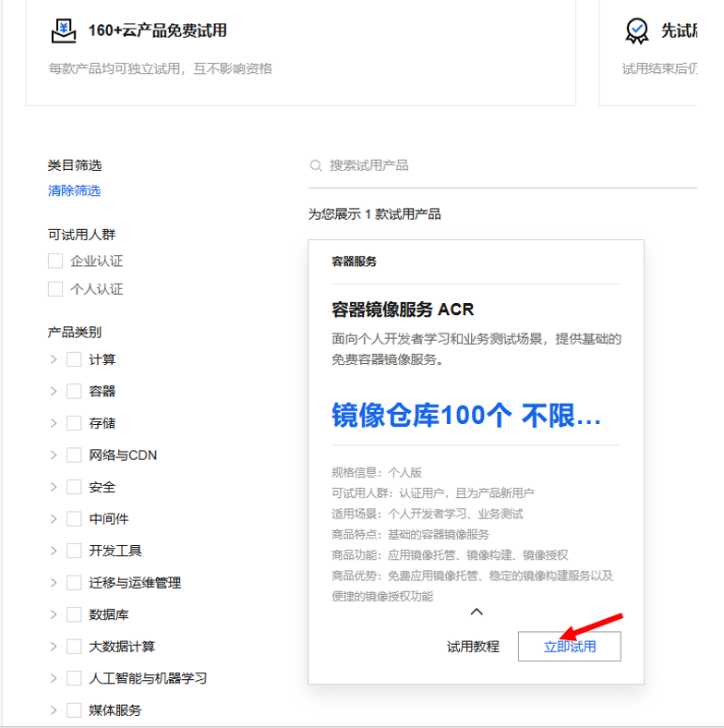Tick the 迁移与运维管理 checkbox
724x728 pixels.
pyautogui.click(x=74, y=583)
